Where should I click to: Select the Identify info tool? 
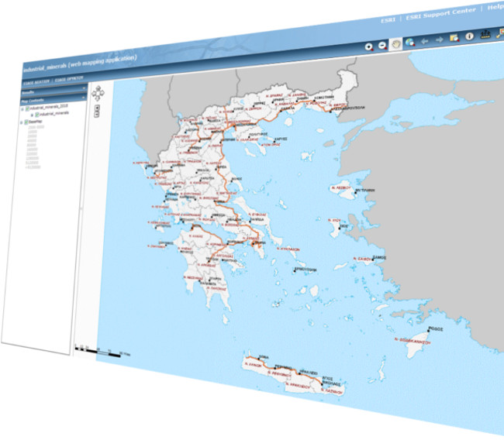[469, 36]
